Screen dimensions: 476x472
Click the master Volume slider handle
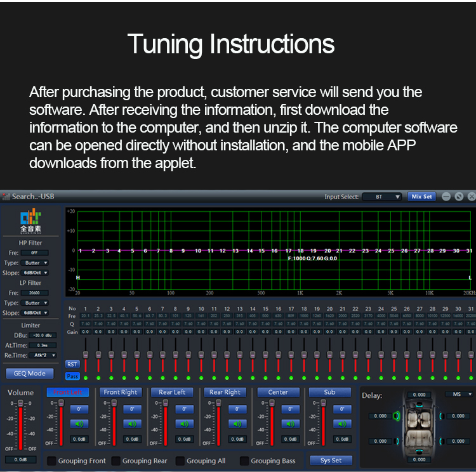pyautogui.click(x=21, y=403)
